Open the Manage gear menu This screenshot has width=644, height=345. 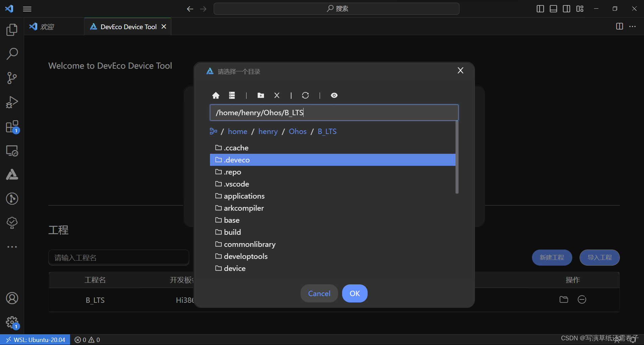point(12,323)
